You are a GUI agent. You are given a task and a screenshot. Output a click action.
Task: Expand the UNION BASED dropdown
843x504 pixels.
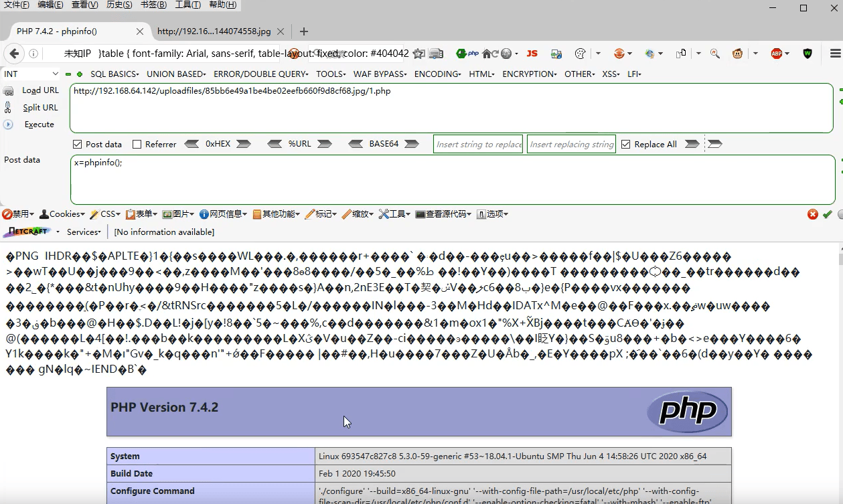click(177, 74)
